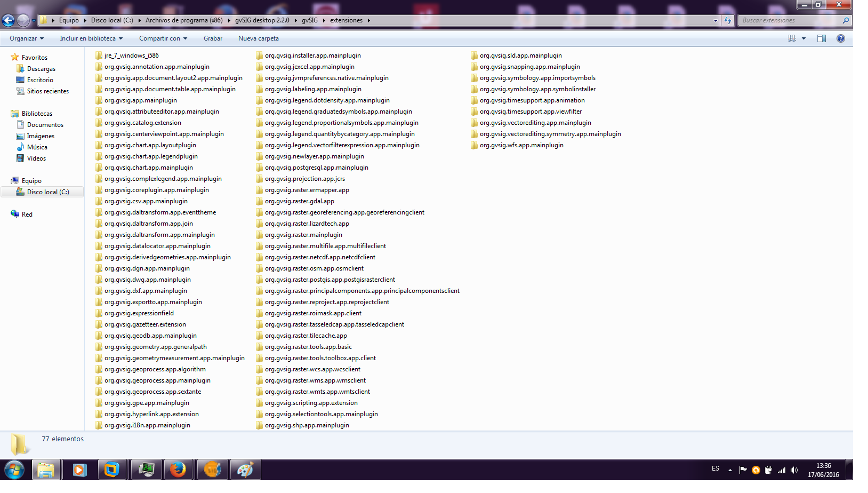Select org.gvsig.annotation.app.mainplugin folder icon
Screen dimensions: 868x493
(99, 67)
